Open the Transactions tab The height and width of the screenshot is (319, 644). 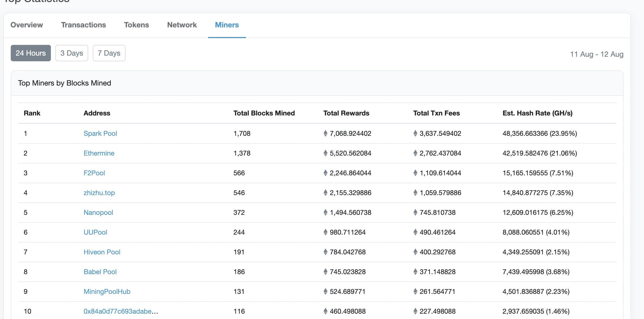(83, 25)
